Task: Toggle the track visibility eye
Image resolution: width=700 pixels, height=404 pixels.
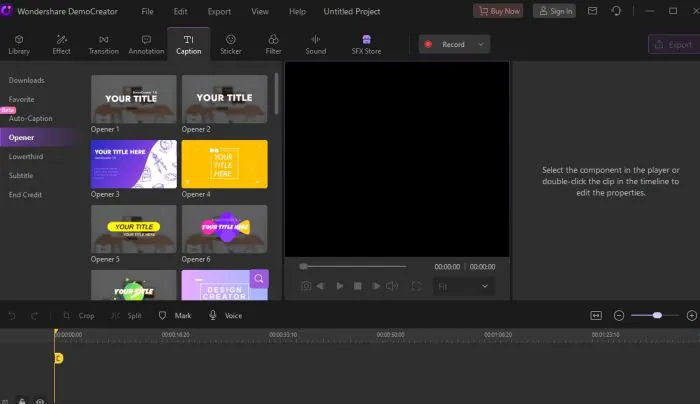Action: (x=40, y=401)
